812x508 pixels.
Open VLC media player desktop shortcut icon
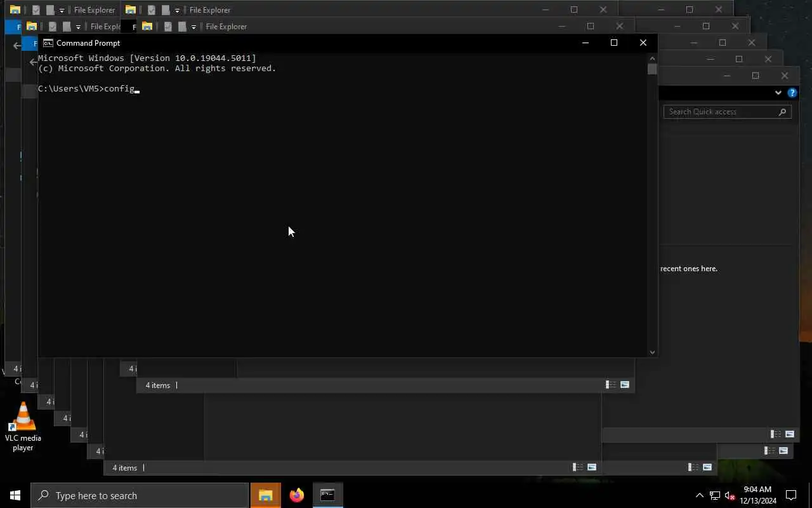point(23,417)
